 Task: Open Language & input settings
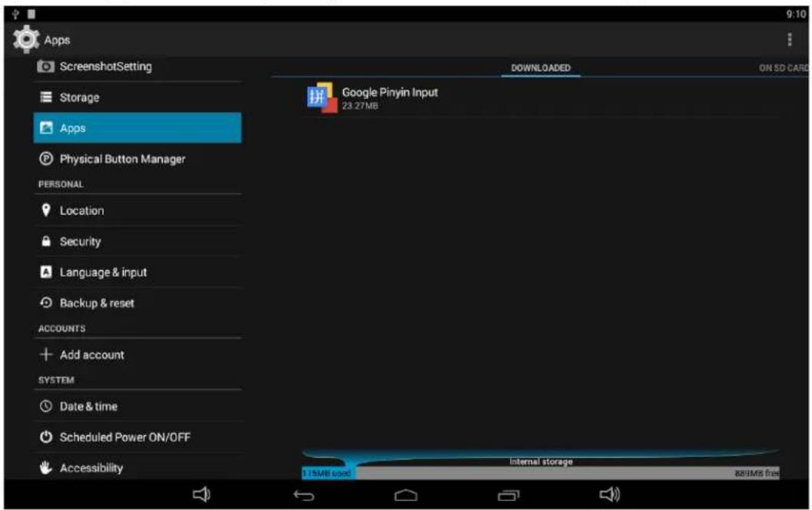tap(138, 272)
